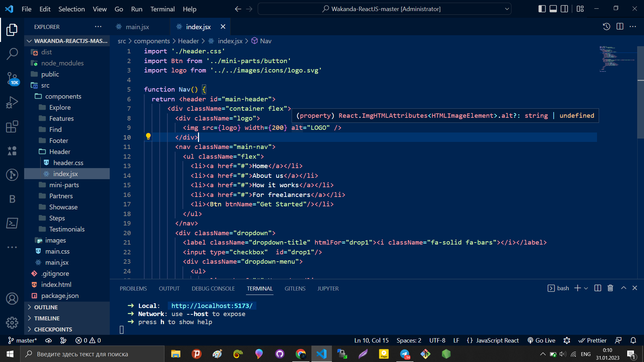Open package.json in explorer
The image size is (644, 362).
67,296
